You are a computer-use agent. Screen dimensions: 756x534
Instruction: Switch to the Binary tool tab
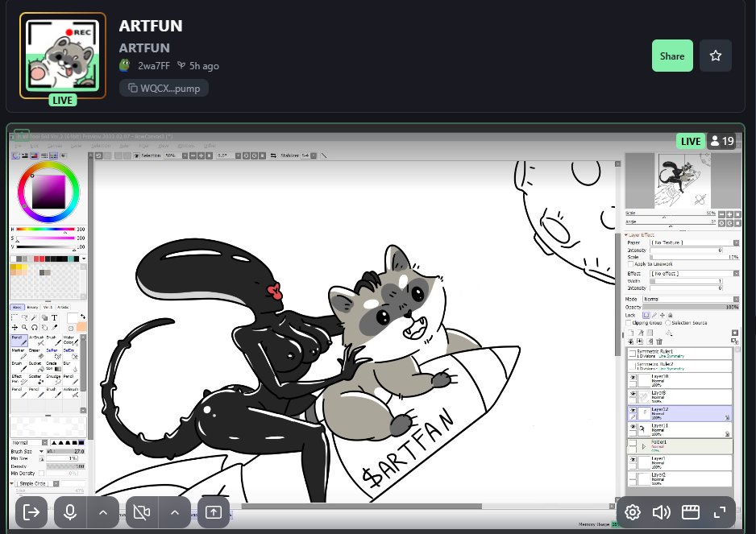32,307
